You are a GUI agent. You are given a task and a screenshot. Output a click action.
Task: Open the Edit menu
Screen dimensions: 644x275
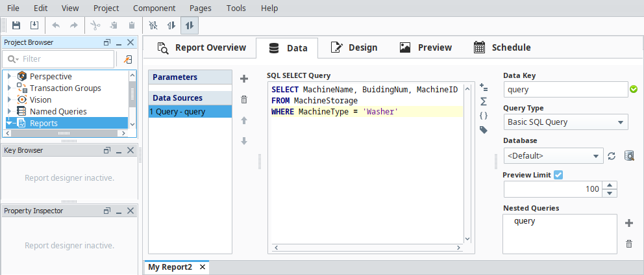pos(41,8)
